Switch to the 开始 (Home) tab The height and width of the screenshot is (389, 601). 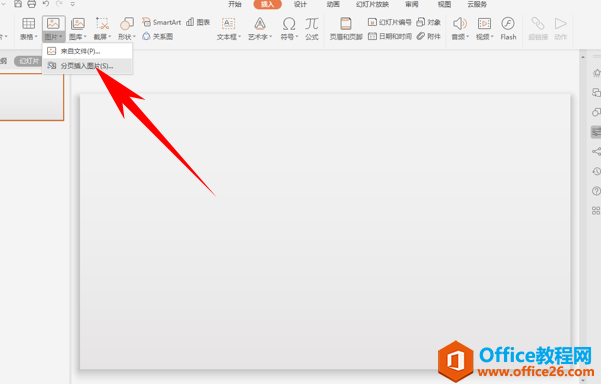235,4
